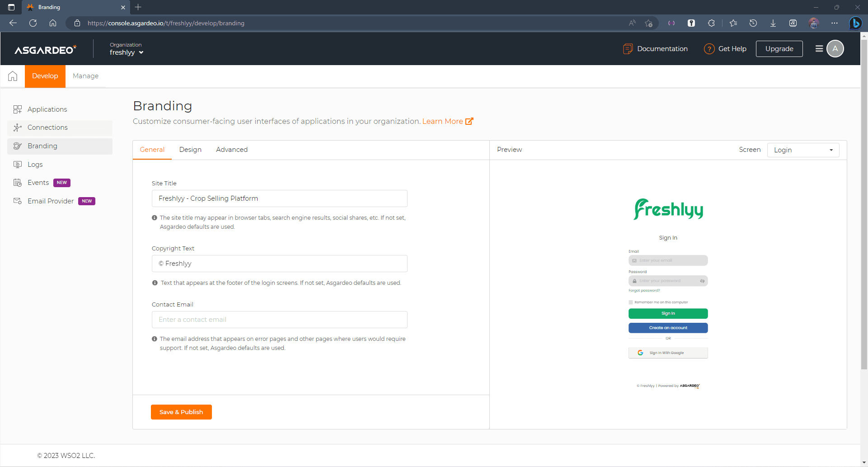Open the browser Extensions puzzle icon

point(711,23)
